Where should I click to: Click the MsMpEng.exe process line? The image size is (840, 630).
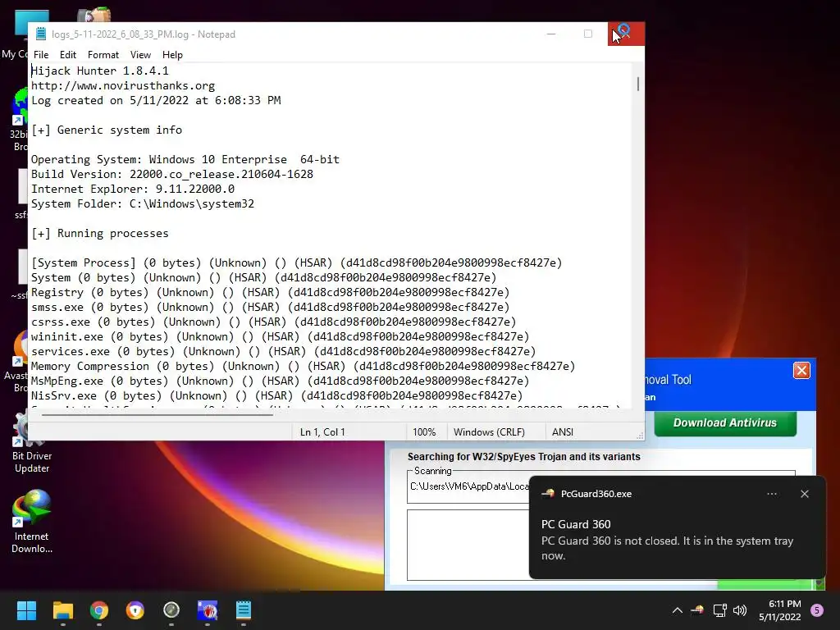coord(280,381)
